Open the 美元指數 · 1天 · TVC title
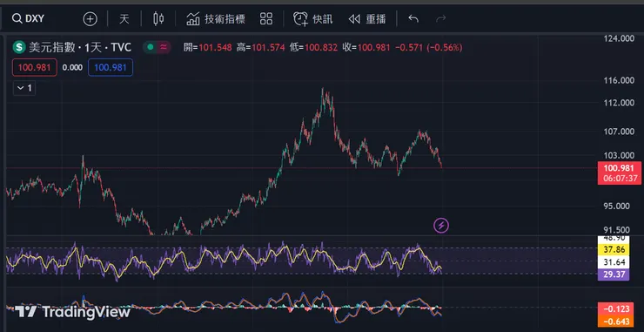Viewport: 644px width, 332px height. click(80, 47)
